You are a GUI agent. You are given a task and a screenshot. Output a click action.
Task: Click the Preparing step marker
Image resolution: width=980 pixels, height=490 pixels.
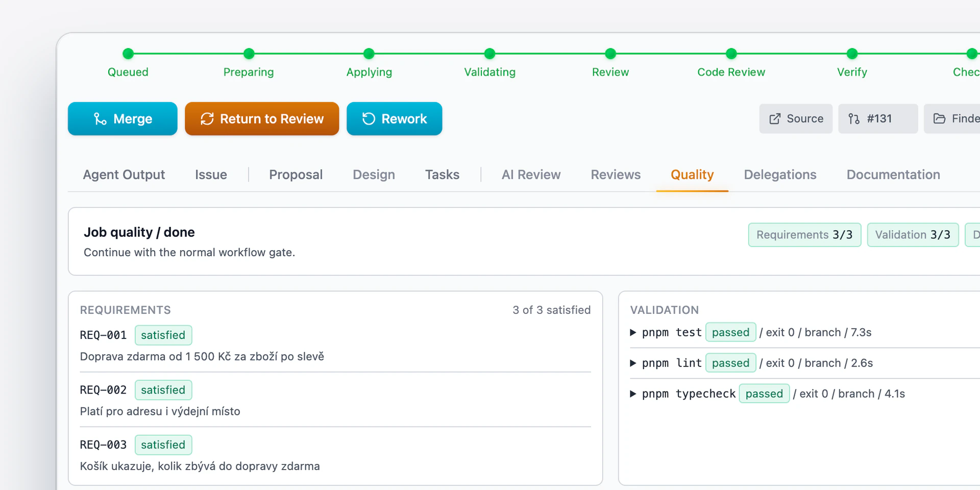tap(249, 54)
